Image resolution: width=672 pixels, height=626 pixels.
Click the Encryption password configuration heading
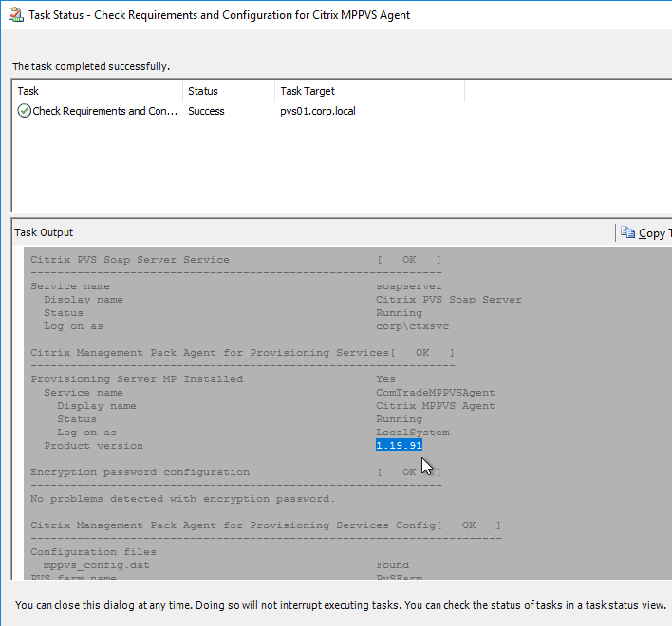[140, 471]
